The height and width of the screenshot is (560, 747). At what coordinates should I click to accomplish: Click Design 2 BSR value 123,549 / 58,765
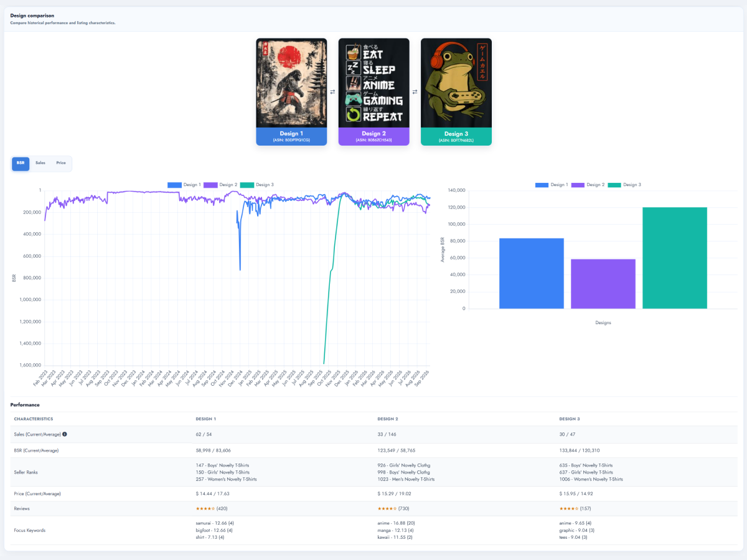pos(397,450)
